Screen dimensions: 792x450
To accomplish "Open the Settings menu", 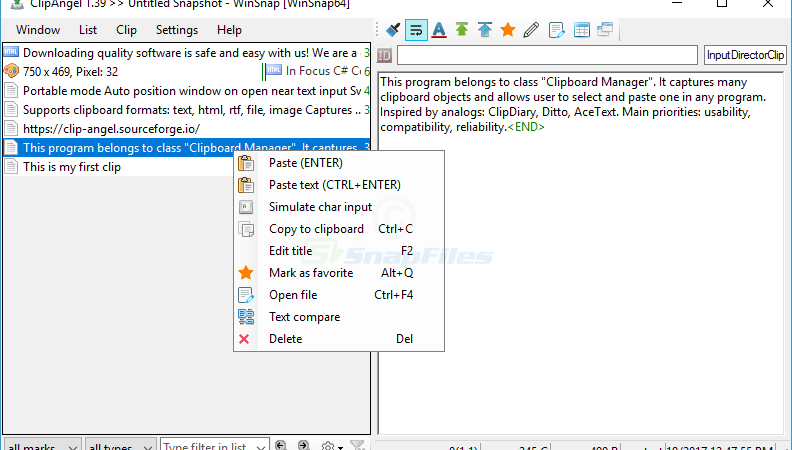I will click(x=177, y=30).
